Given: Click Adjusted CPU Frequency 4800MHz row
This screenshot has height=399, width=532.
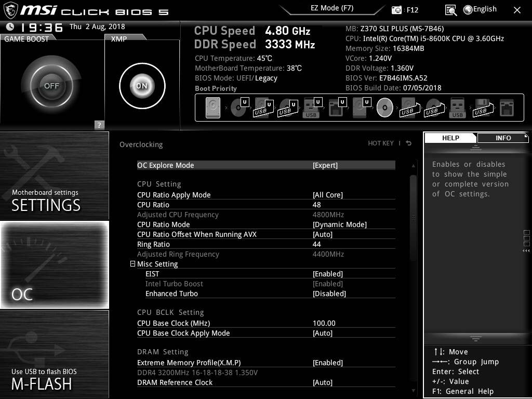Looking at the screenshot, I should coord(266,215).
